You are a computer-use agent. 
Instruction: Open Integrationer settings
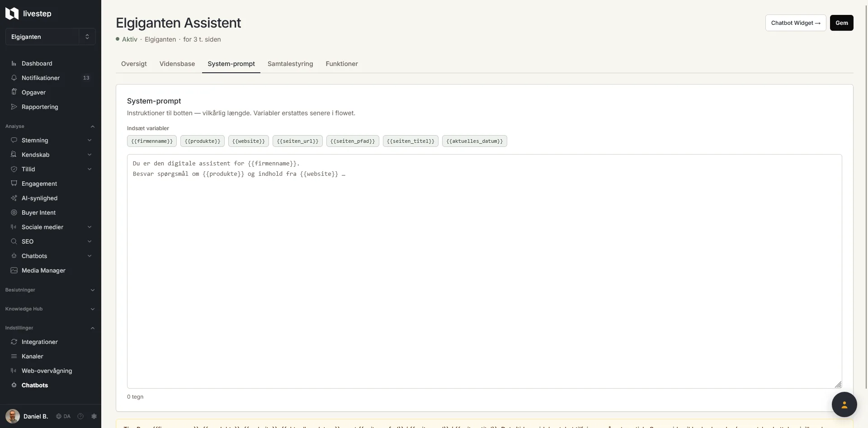[x=51, y=342]
